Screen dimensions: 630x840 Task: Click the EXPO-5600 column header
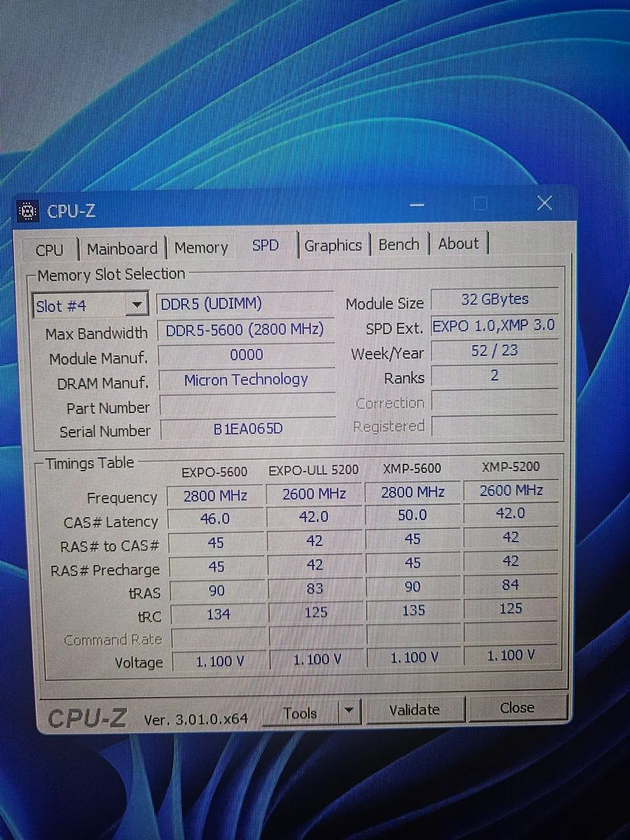(x=215, y=472)
